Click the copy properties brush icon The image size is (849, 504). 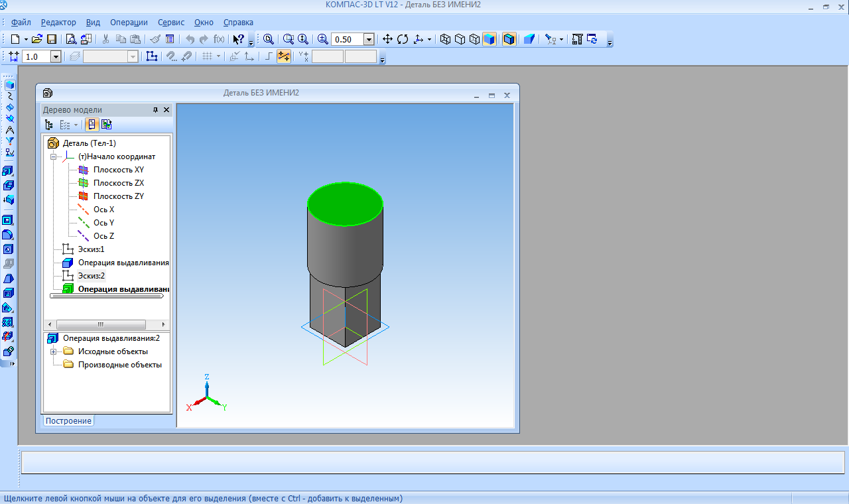tap(155, 39)
